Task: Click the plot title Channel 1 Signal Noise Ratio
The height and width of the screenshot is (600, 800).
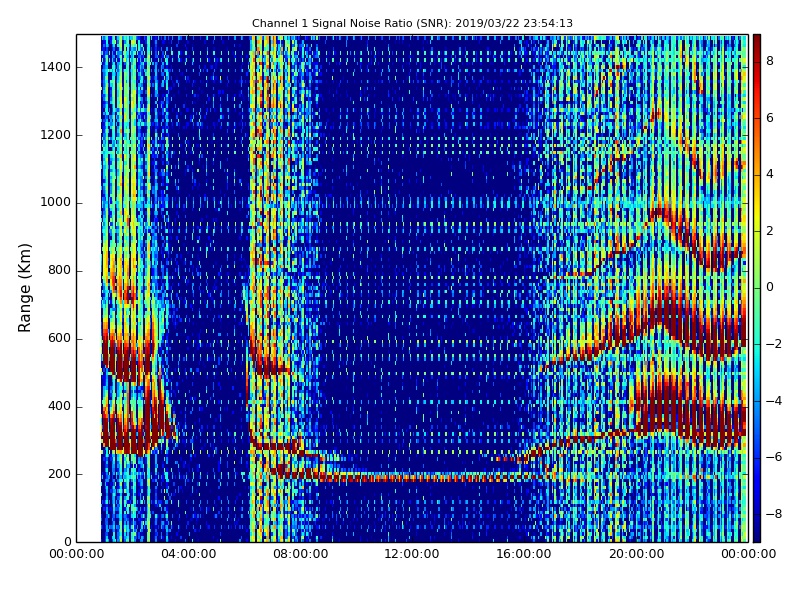Action: 412,23
